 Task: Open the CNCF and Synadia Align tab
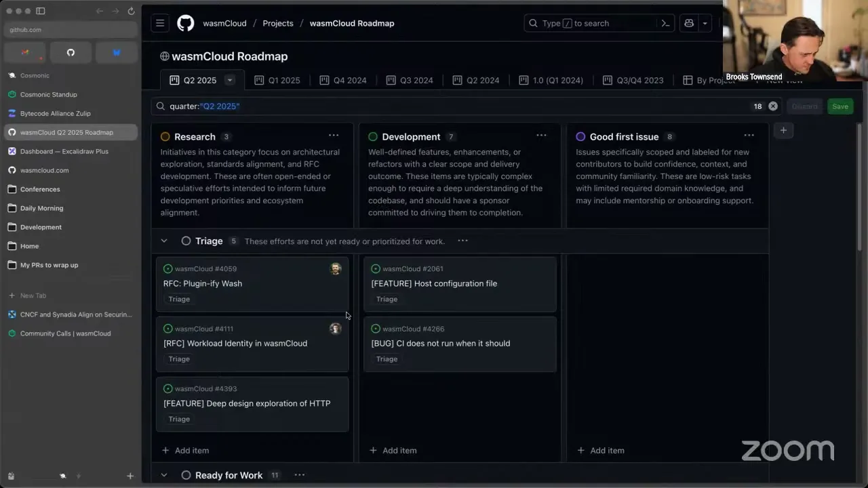[71, 314]
